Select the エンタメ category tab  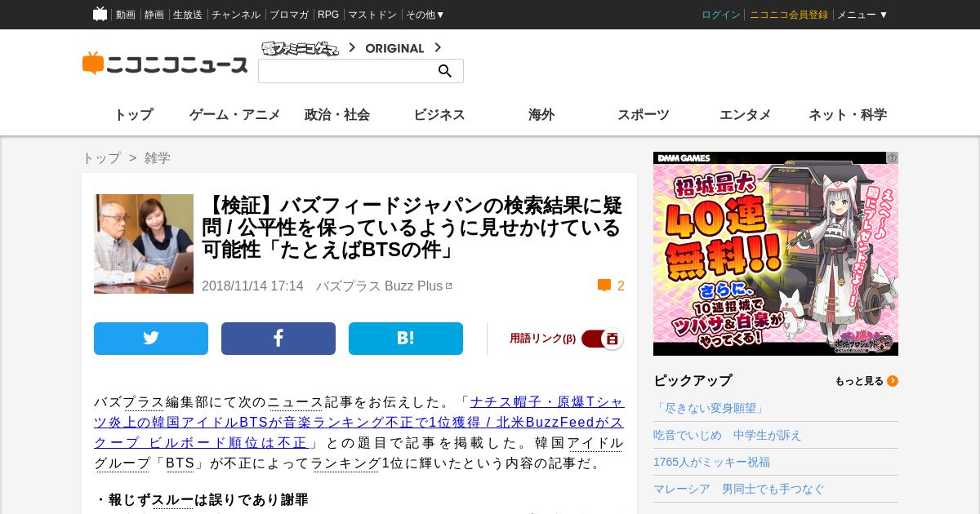(x=746, y=115)
